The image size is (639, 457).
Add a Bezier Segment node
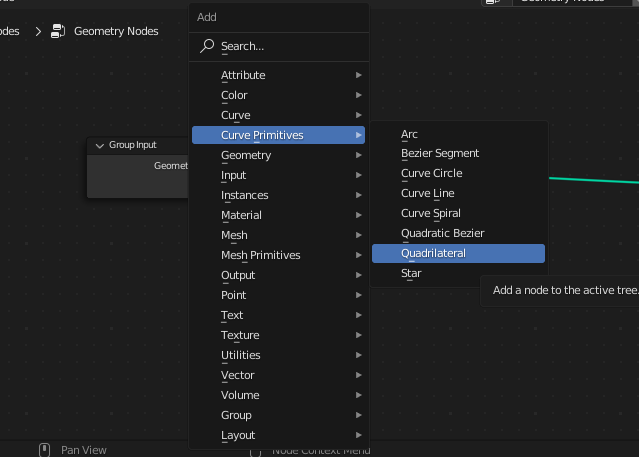click(458, 153)
